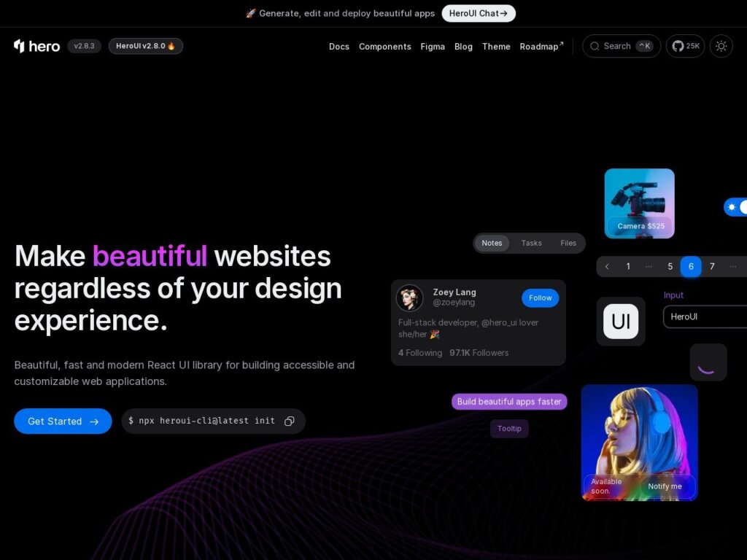Open the v2.8.3 version chip
Viewport: 747px width, 560px height.
pyautogui.click(x=85, y=46)
